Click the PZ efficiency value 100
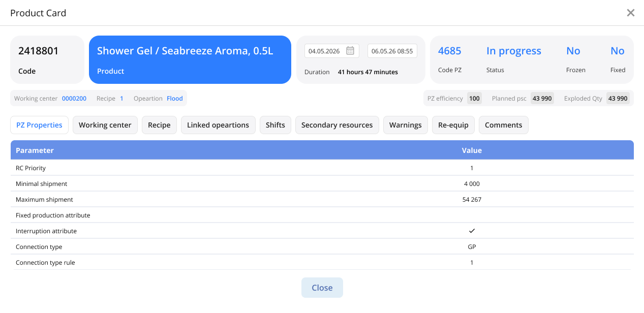Image resolution: width=644 pixels, height=313 pixels. [475, 99]
